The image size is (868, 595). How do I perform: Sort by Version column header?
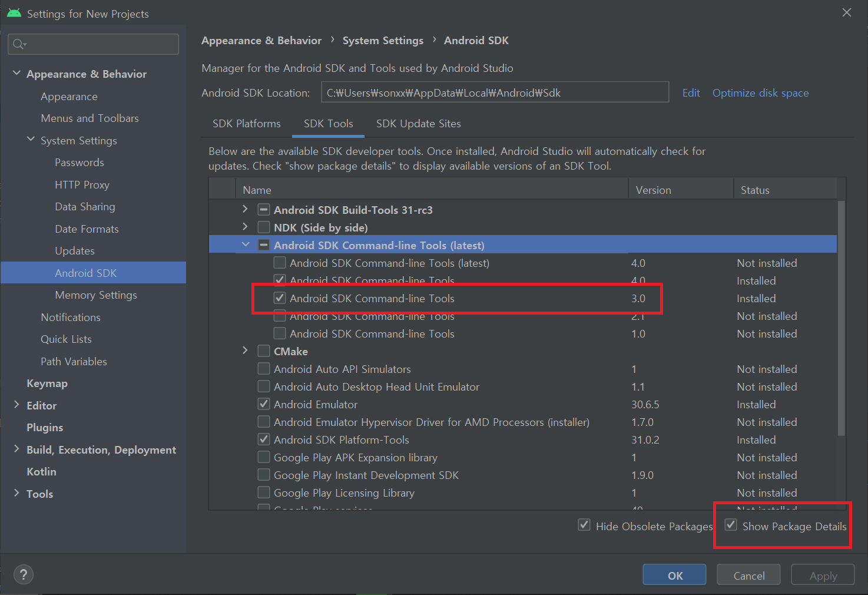click(681, 190)
